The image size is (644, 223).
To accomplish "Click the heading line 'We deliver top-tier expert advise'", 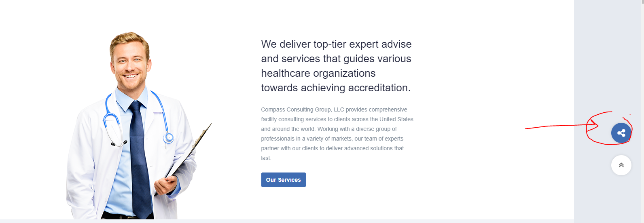I will click(336, 44).
